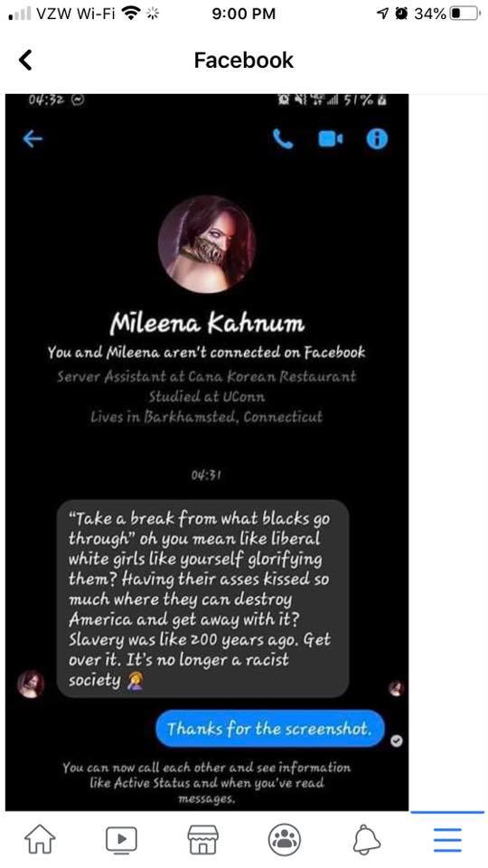Open the Notifications bell icon
488x868 pixels.
pos(366,839)
